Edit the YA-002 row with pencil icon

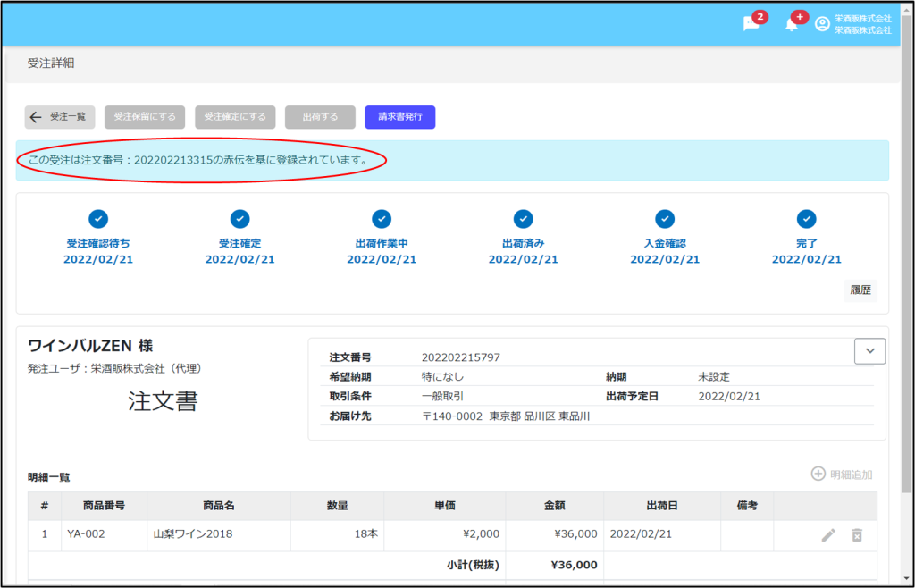pos(828,535)
